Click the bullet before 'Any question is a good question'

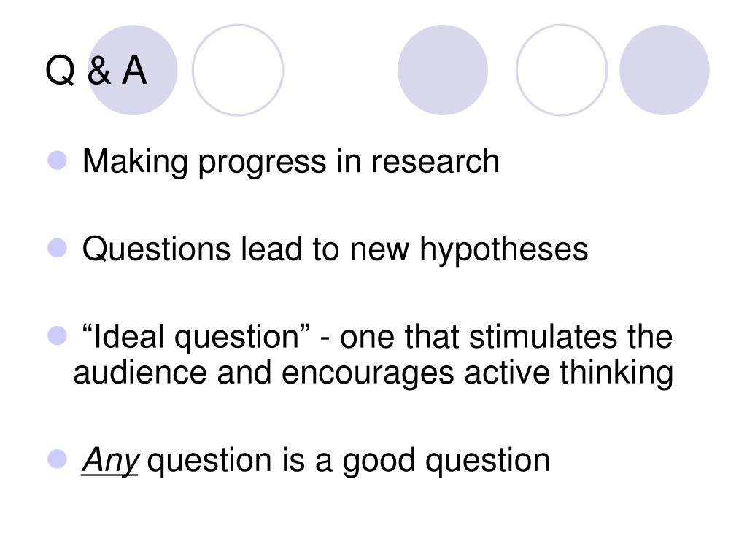(57, 459)
